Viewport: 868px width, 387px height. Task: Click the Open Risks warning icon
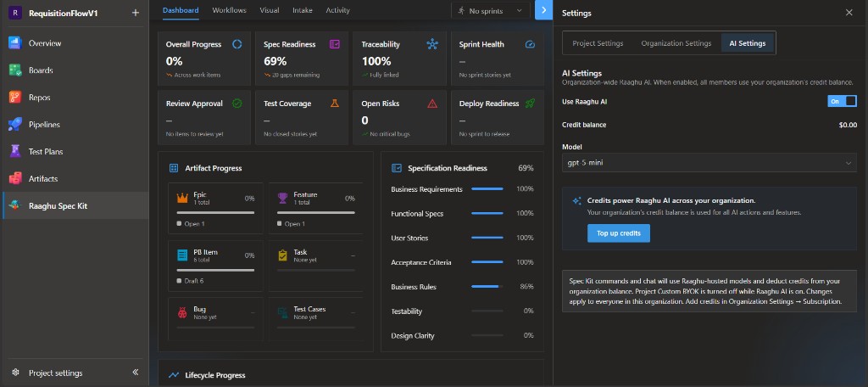pos(432,104)
